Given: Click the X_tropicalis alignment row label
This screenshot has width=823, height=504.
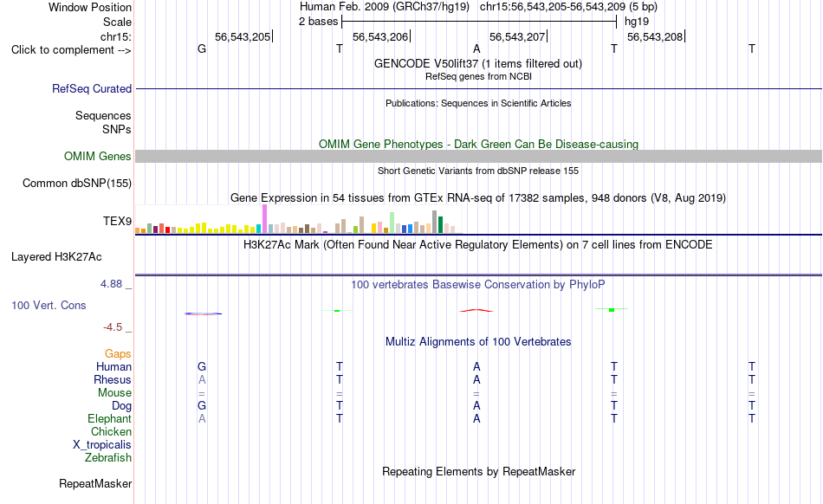Looking at the screenshot, I should pyautogui.click(x=102, y=445).
